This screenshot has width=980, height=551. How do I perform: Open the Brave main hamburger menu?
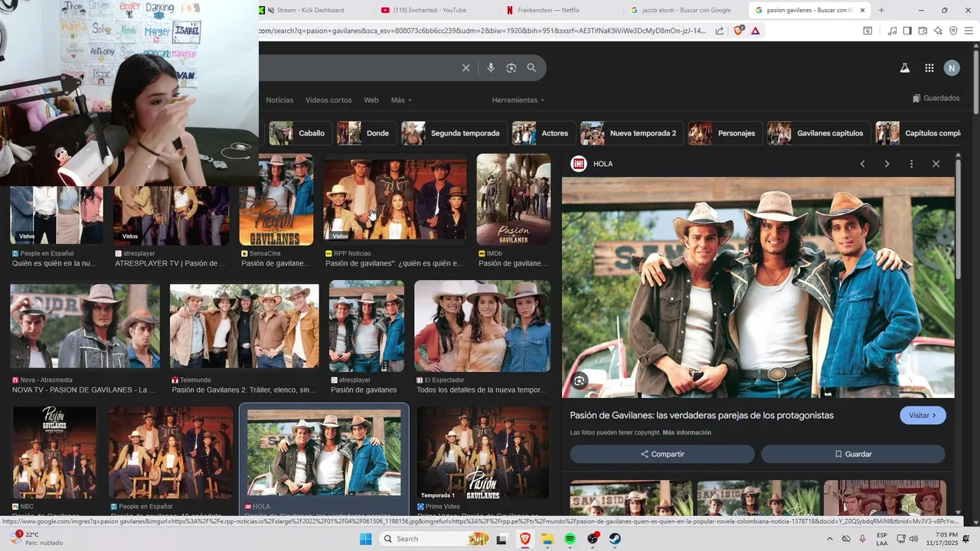coord(969,31)
